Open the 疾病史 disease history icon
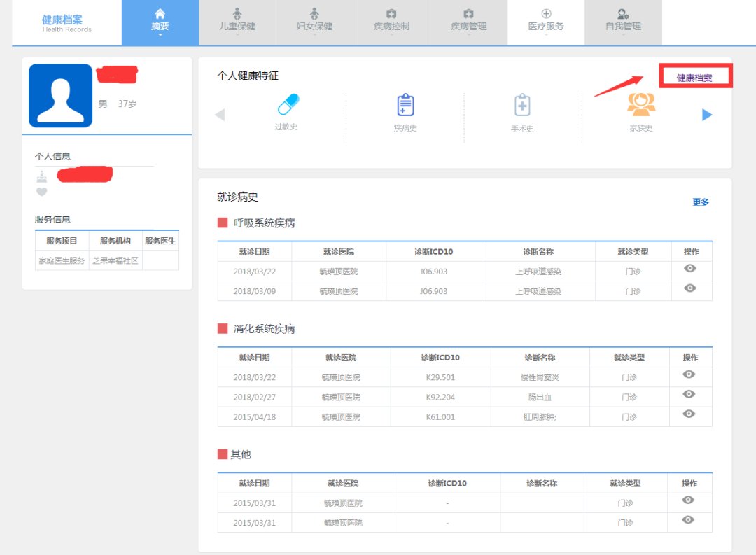The image size is (756, 555). (x=405, y=106)
